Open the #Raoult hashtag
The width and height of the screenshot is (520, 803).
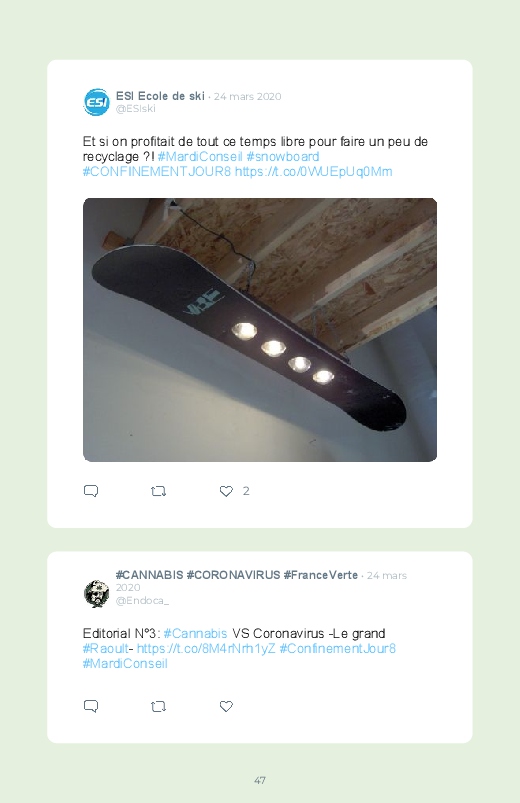pos(106,648)
